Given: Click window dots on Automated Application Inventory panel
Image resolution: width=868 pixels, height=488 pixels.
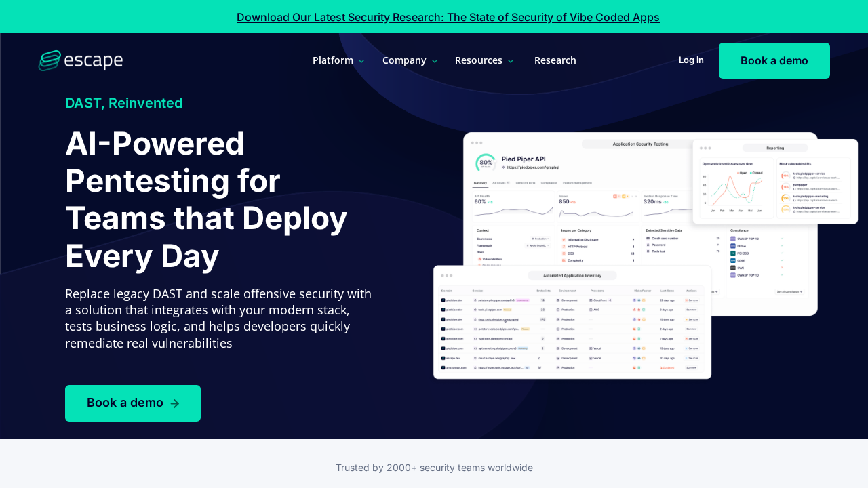Looking at the screenshot, I should pos(447,276).
